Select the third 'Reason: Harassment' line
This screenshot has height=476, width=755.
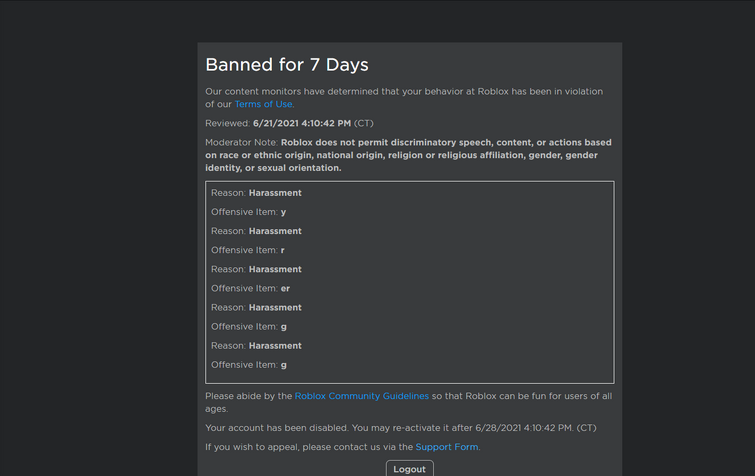tap(256, 269)
